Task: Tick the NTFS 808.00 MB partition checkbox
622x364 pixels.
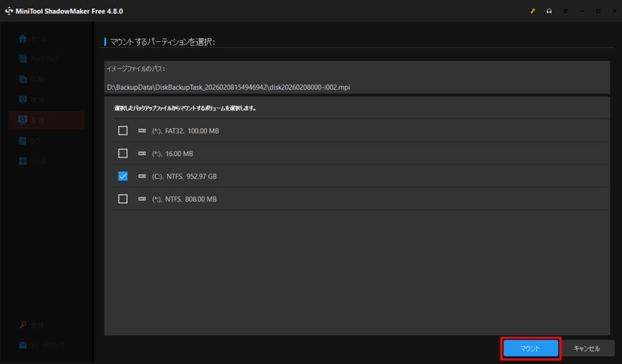Action: pos(123,199)
